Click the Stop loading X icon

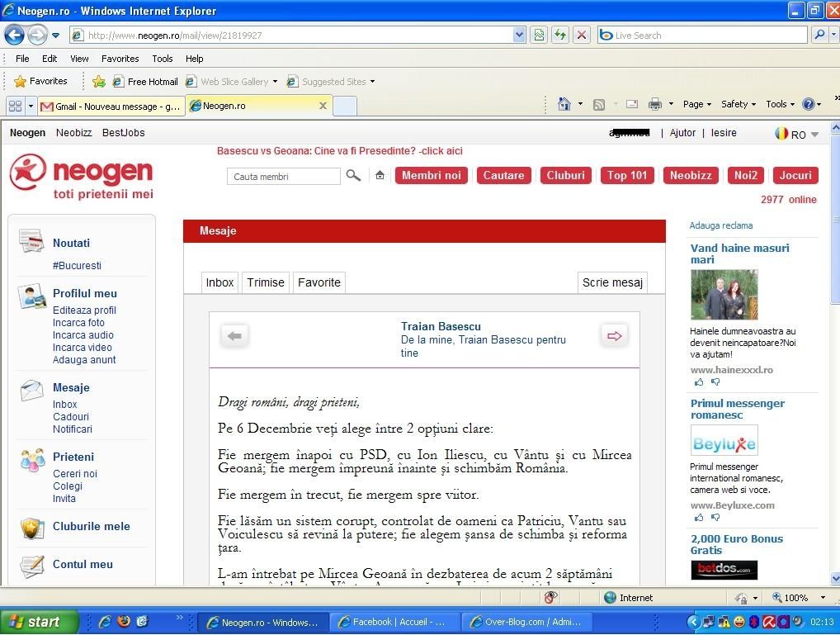(x=581, y=36)
